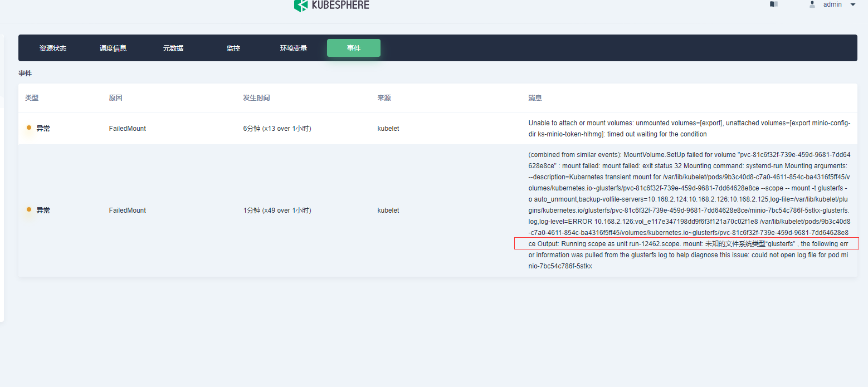Expand the longer FailedMount event details

pos(689,210)
